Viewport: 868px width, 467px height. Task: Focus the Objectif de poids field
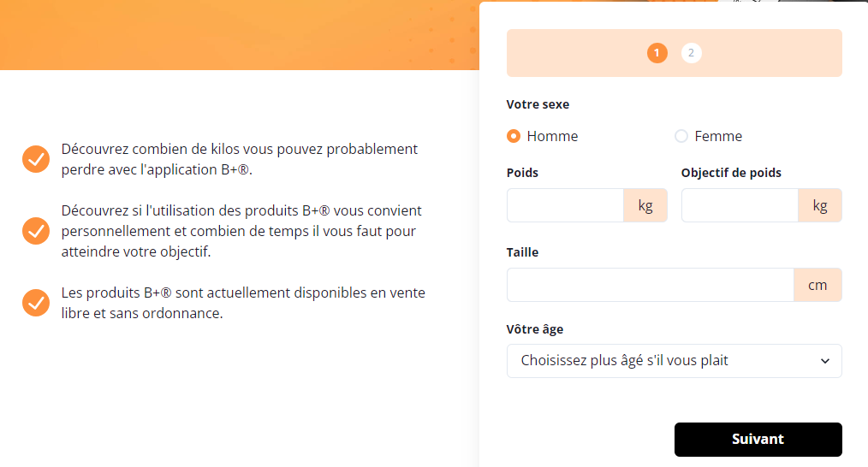740,205
